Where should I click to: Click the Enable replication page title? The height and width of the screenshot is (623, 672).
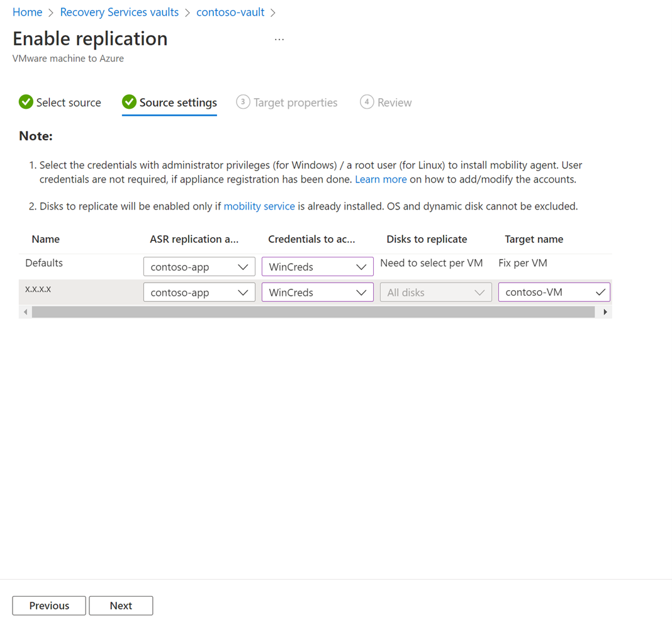tap(90, 38)
